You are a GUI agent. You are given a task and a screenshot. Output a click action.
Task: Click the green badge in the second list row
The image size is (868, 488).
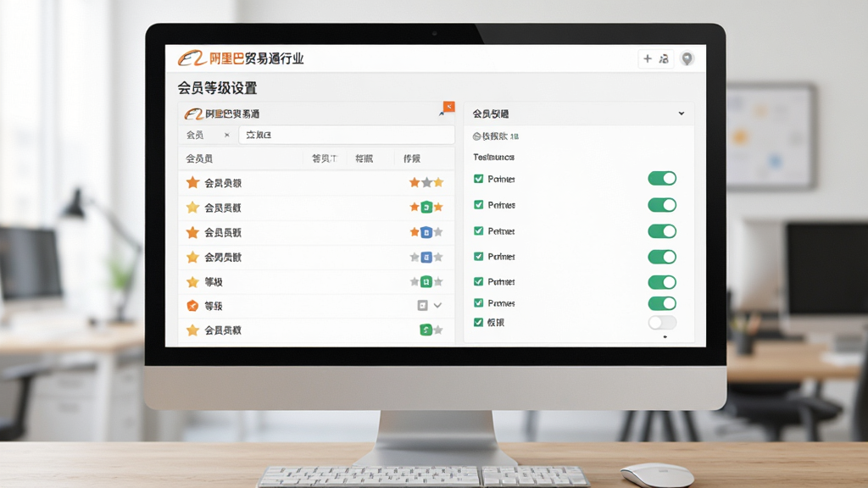point(426,207)
